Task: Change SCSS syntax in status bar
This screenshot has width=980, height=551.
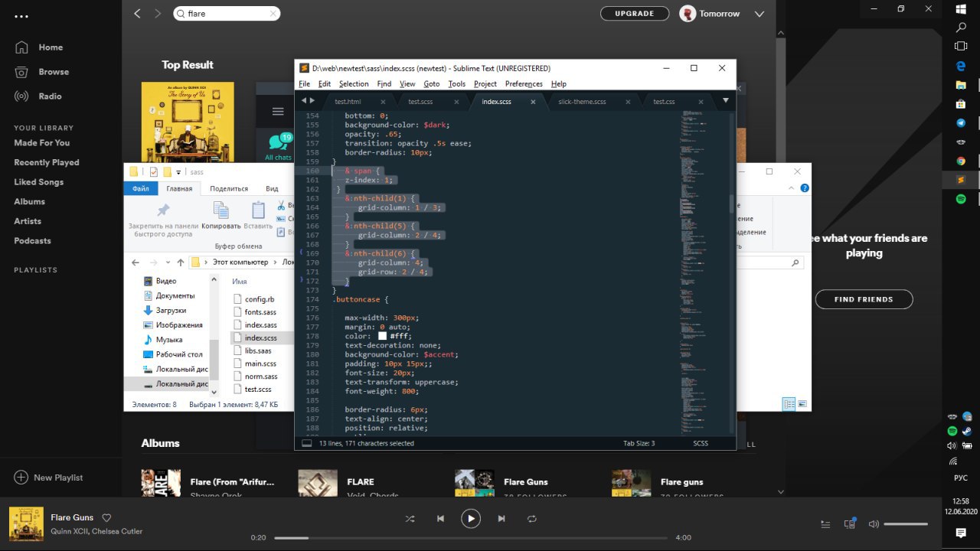Action: coord(701,443)
